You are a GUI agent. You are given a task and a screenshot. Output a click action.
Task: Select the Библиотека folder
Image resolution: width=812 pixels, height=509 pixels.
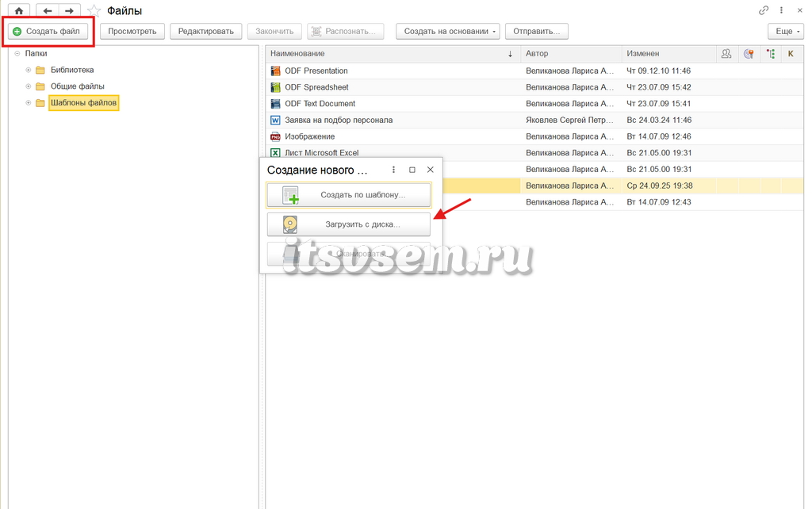click(72, 70)
